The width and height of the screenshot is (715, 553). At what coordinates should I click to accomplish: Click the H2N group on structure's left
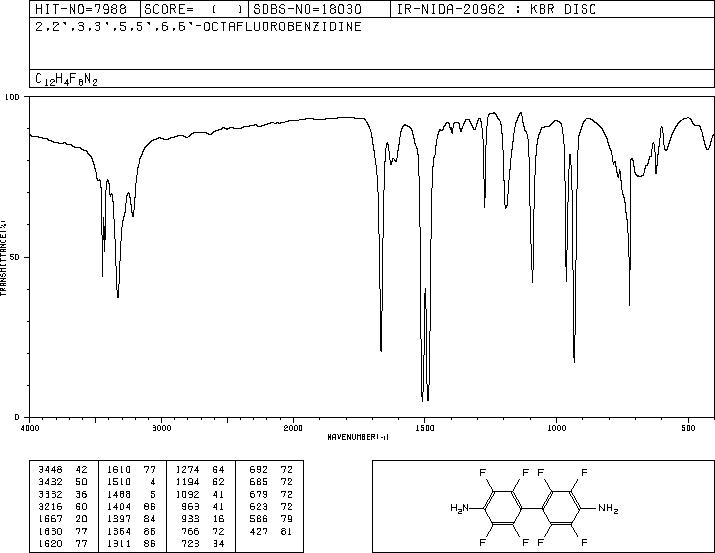tap(459, 508)
